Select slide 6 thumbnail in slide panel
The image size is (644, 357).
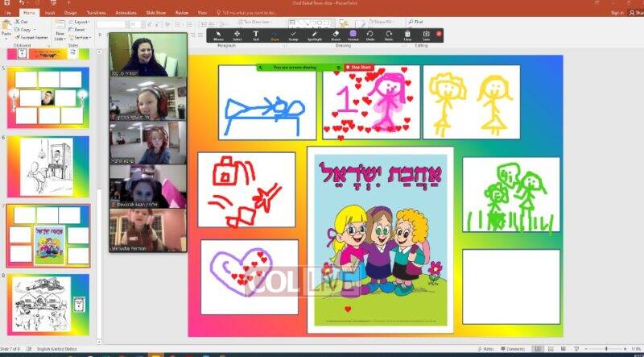tap(48, 166)
